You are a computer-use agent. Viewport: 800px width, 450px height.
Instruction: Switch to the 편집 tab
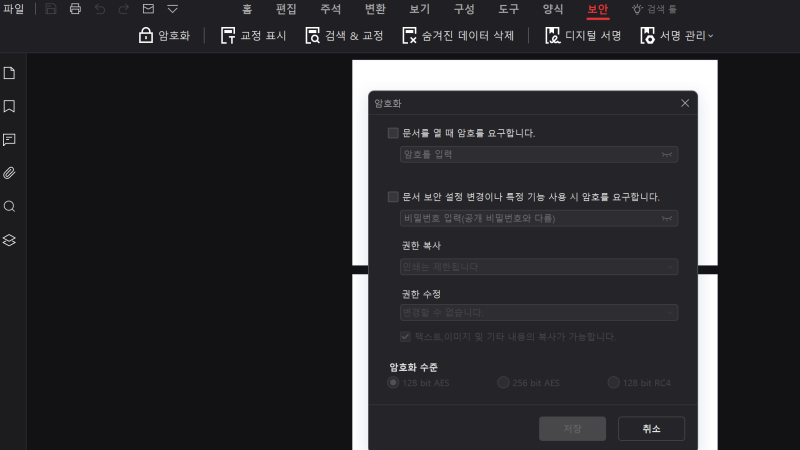tap(286, 9)
